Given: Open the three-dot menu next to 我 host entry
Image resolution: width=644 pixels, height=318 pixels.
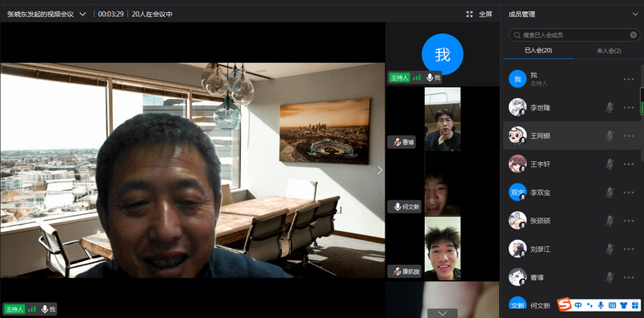Looking at the screenshot, I should 629,79.
